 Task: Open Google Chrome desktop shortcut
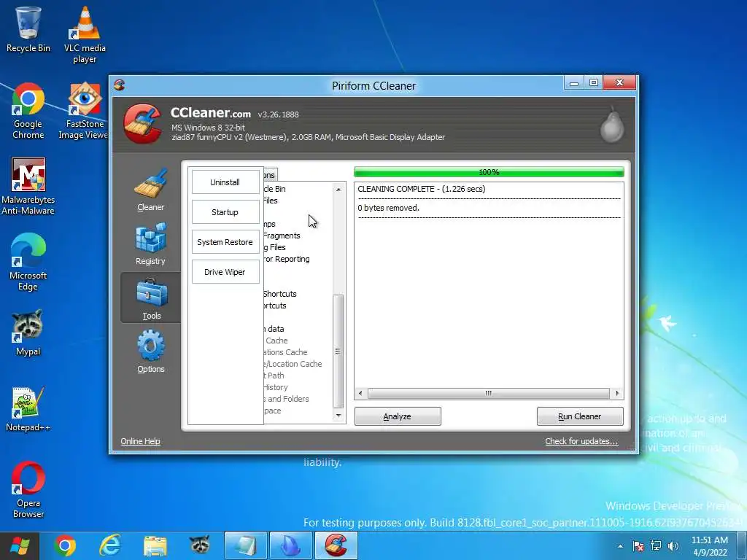click(x=28, y=111)
